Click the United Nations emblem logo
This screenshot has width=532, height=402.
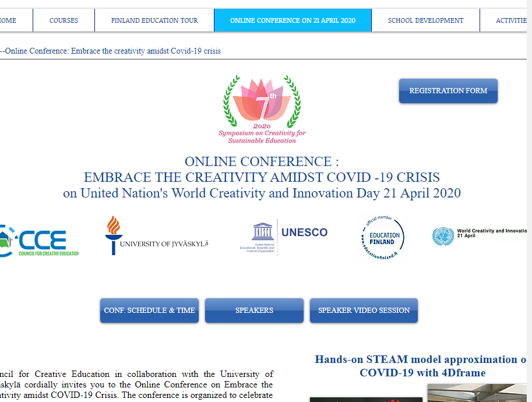click(443, 236)
